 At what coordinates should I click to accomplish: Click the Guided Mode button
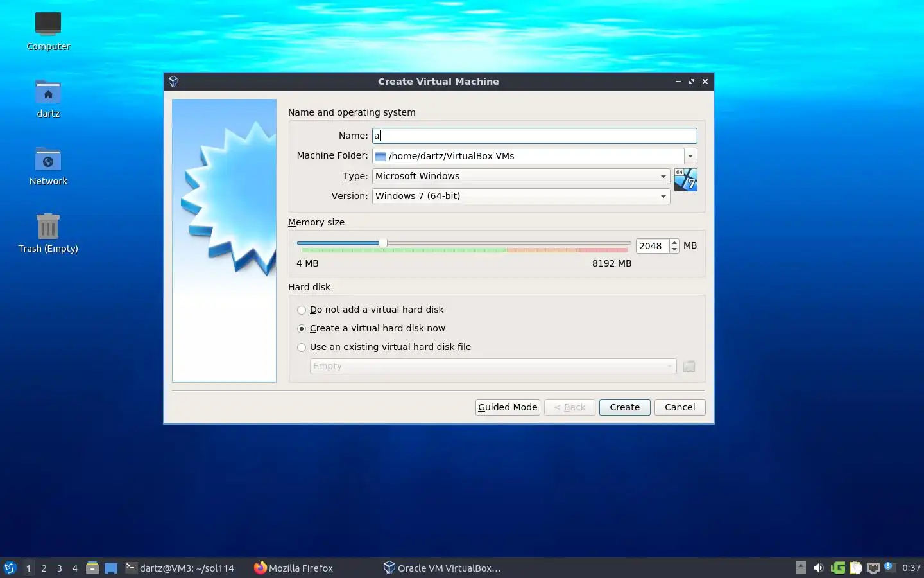[508, 407]
